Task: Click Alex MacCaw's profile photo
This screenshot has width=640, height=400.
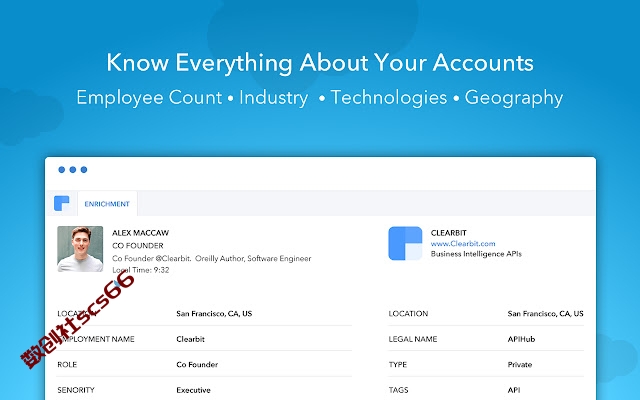Action: pyautogui.click(x=80, y=249)
